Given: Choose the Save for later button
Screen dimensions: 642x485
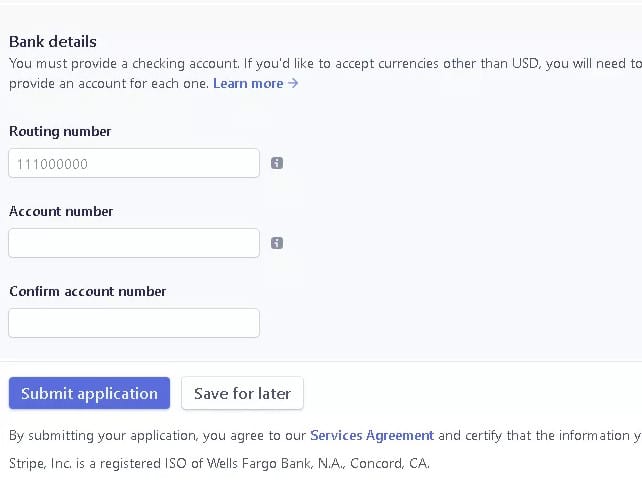Looking at the screenshot, I should 242,393.
